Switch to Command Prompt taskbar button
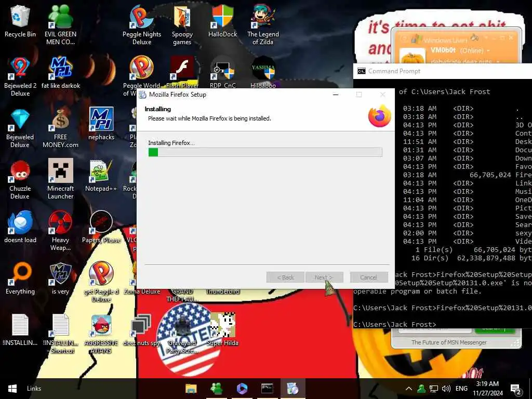The height and width of the screenshot is (399, 532). click(267, 389)
